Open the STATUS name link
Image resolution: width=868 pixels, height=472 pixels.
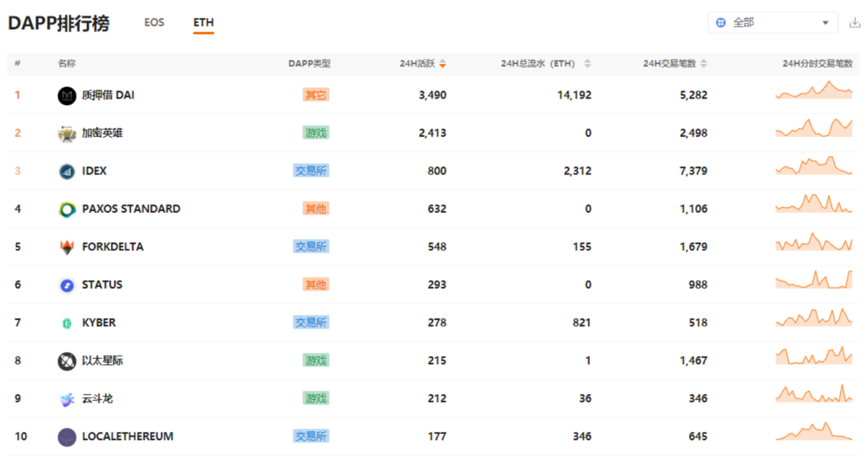[x=102, y=285]
